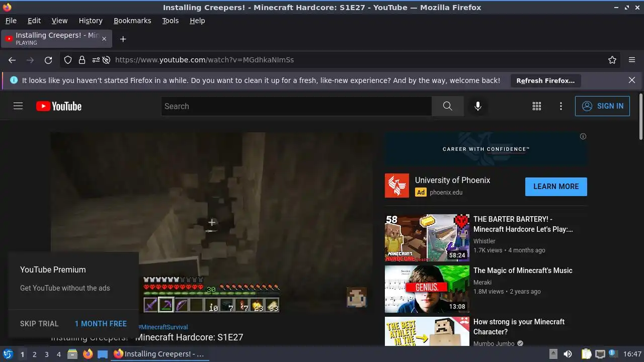Click the ad info icon

(x=583, y=136)
